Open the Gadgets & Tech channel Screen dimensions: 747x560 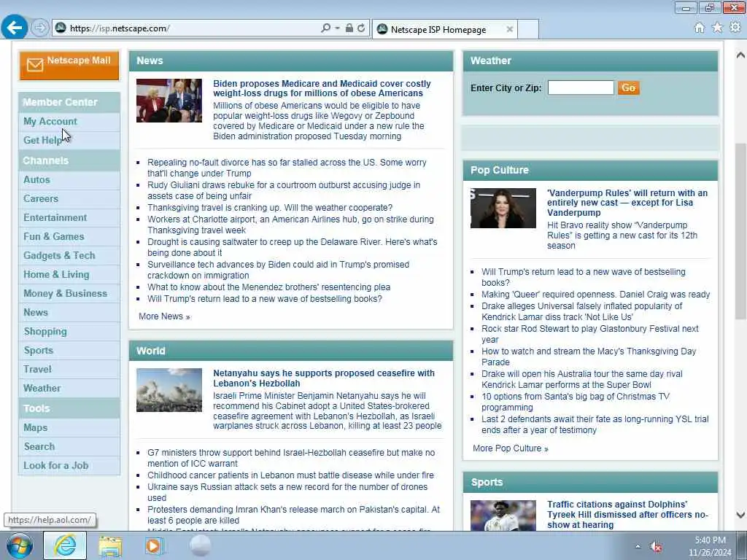[x=59, y=256]
